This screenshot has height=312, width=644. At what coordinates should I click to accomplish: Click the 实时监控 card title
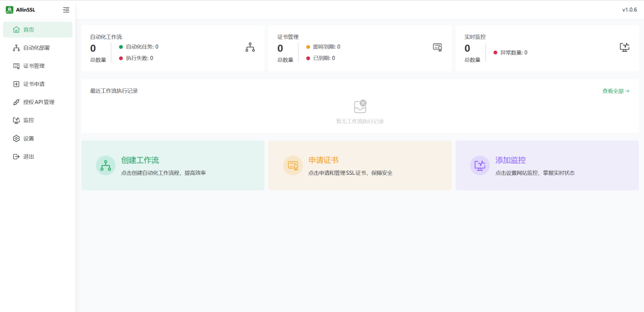475,36
